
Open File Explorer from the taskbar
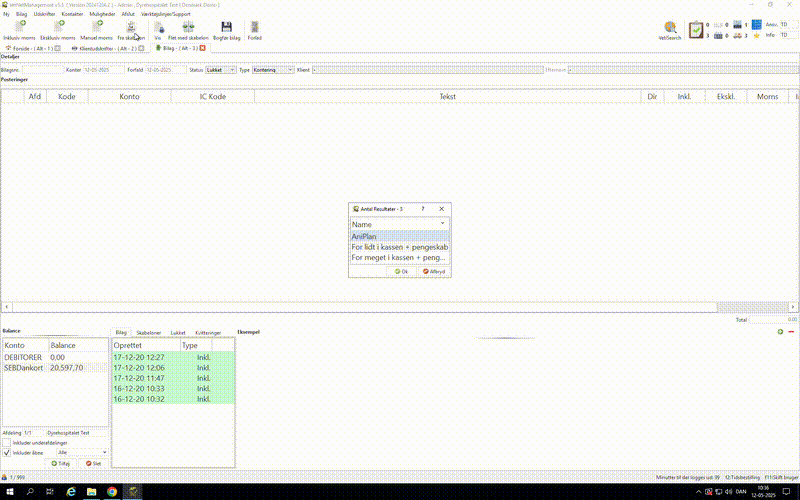[x=91, y=492]
